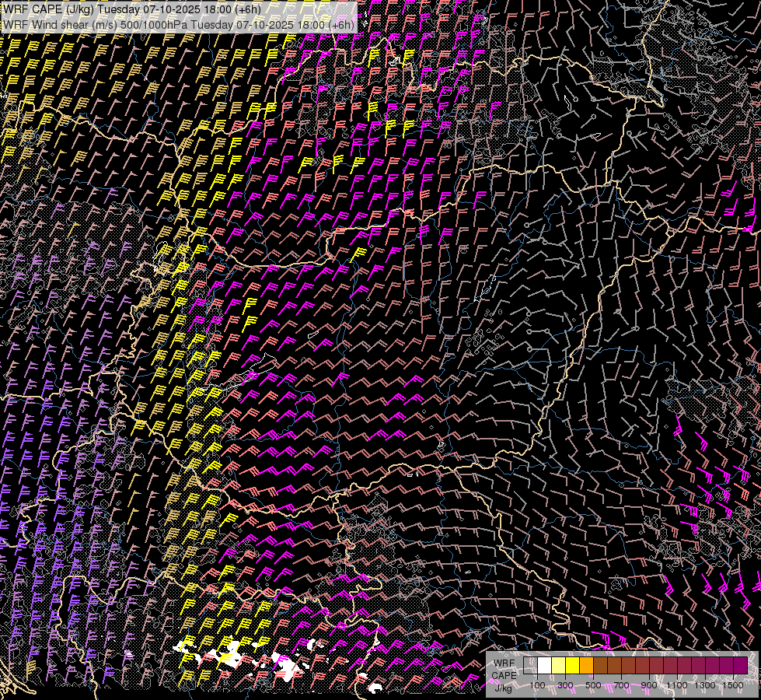
Task: Select the pale yellow CAPE legend swatch
Action: [559, 666]
